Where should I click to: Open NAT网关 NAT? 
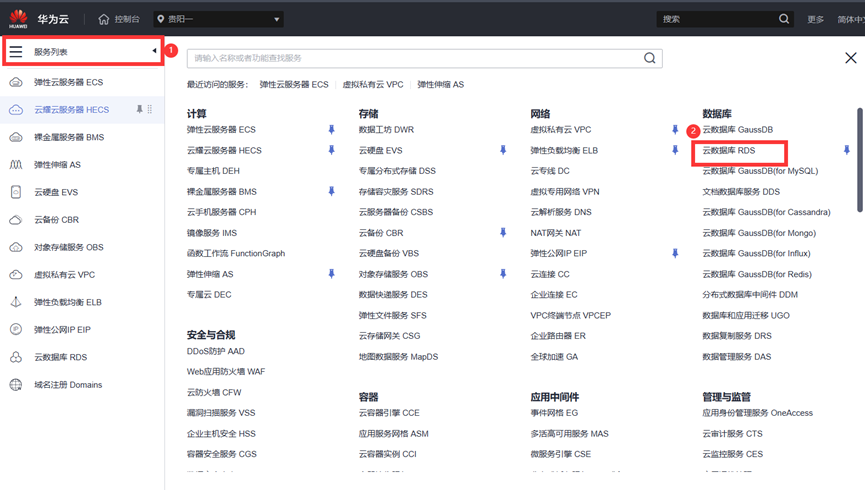(556, 233)
